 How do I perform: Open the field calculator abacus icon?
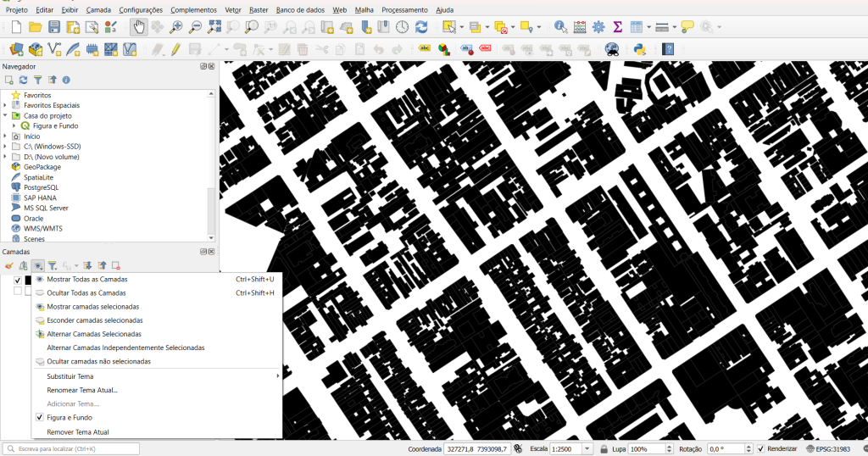click(x=580, y=26)
